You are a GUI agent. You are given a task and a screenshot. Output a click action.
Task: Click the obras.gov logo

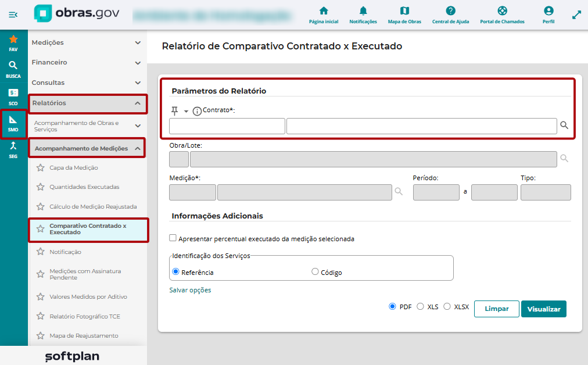[77, 13]
